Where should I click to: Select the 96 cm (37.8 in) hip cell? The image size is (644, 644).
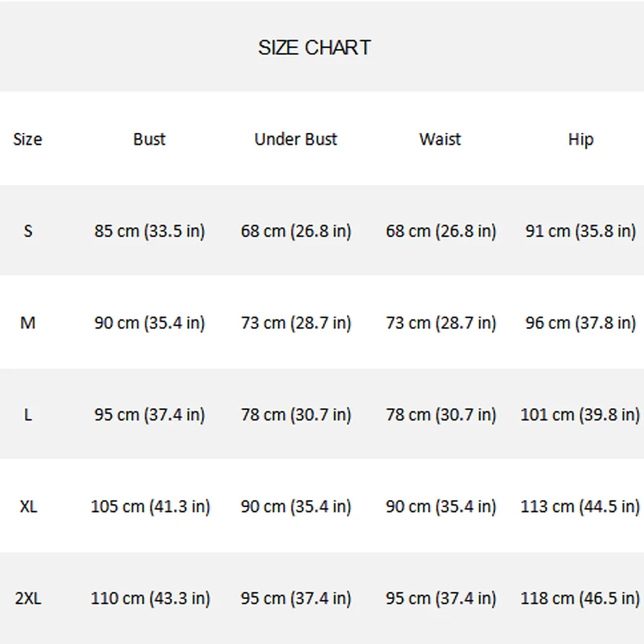[x=580, y=324]
